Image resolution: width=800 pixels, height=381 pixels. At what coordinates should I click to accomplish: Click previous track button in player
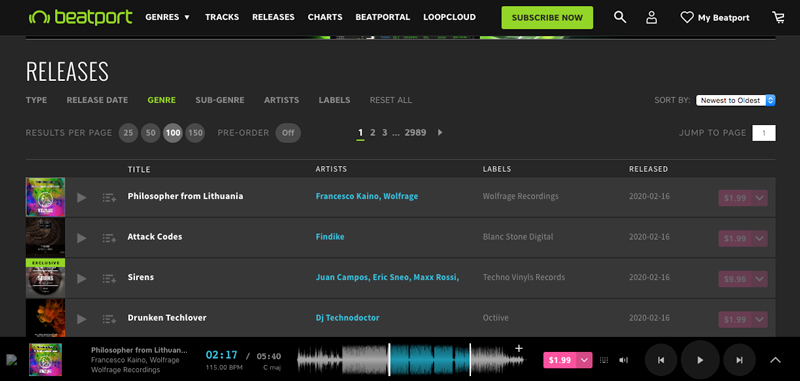(661, 360)
